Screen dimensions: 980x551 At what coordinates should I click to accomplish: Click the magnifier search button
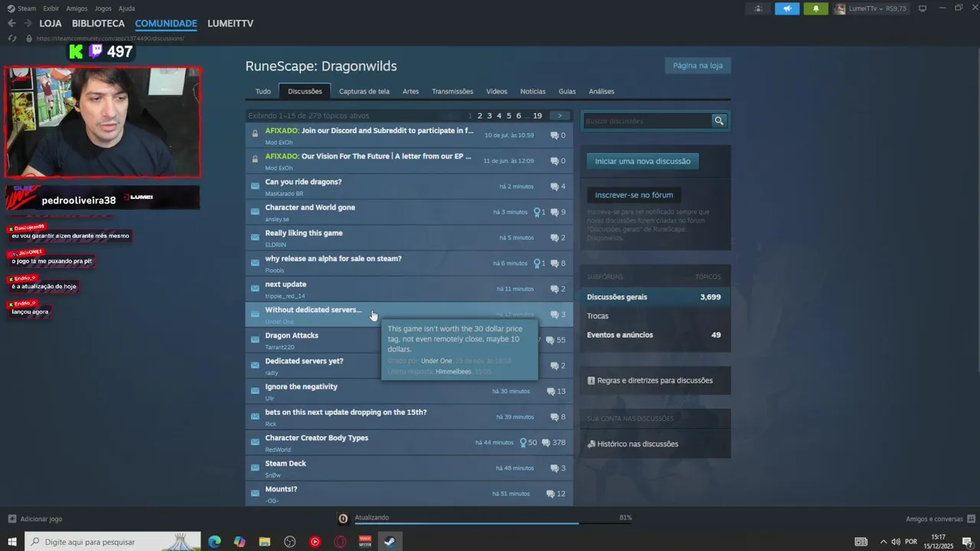(x=719, y=121)
